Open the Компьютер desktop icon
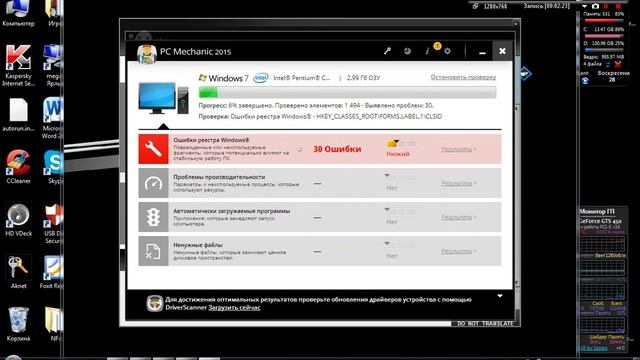This screenshot has height=360, width=640. coord(18,13)
